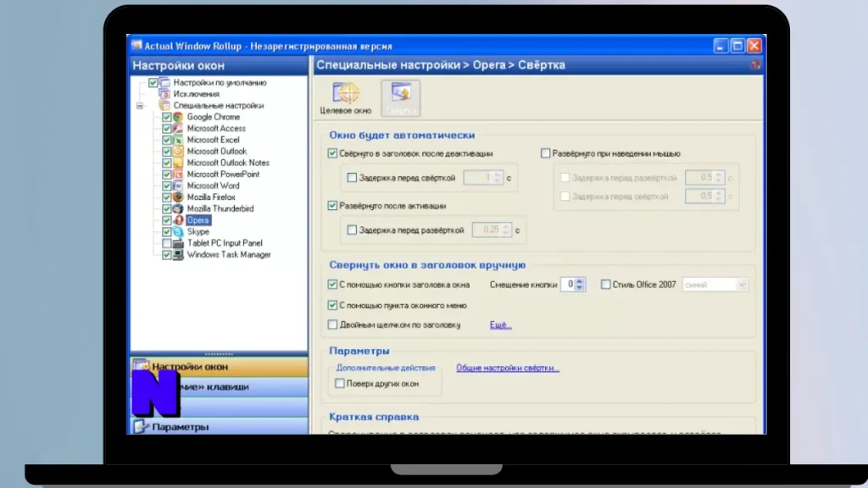Click the dotted splitter grip above panels
The height and width of the screenshot is (488, 868).
(220, 353)
